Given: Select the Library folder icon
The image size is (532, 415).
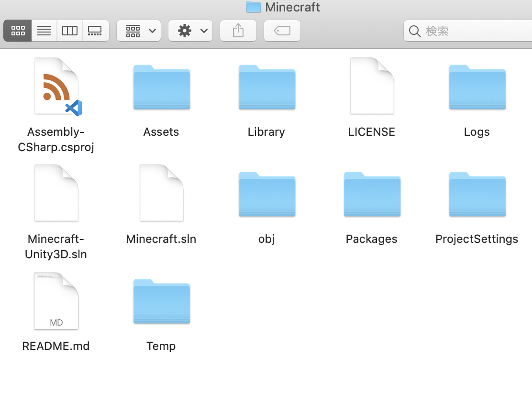Looking at the screenshot, I should coord(267,87).
